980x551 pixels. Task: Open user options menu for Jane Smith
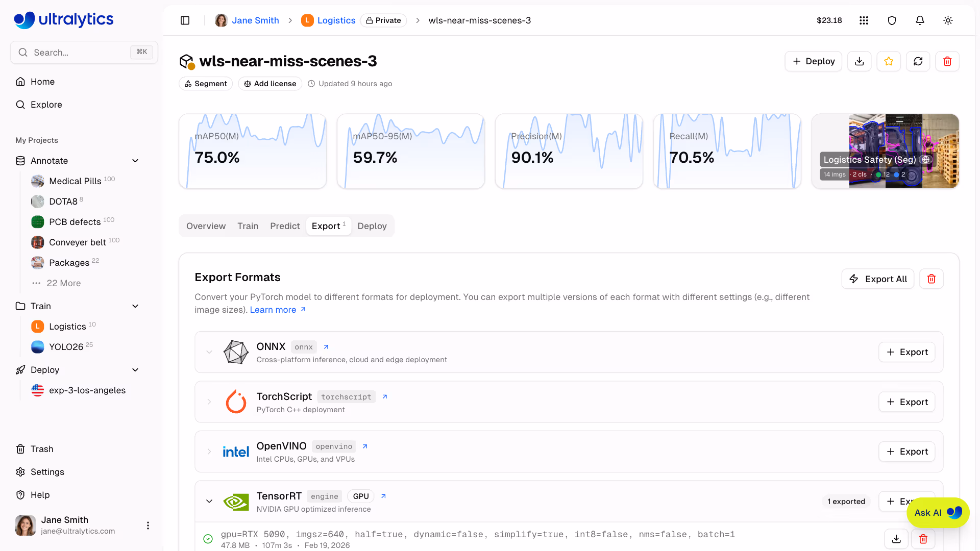[x=148, y=525]
